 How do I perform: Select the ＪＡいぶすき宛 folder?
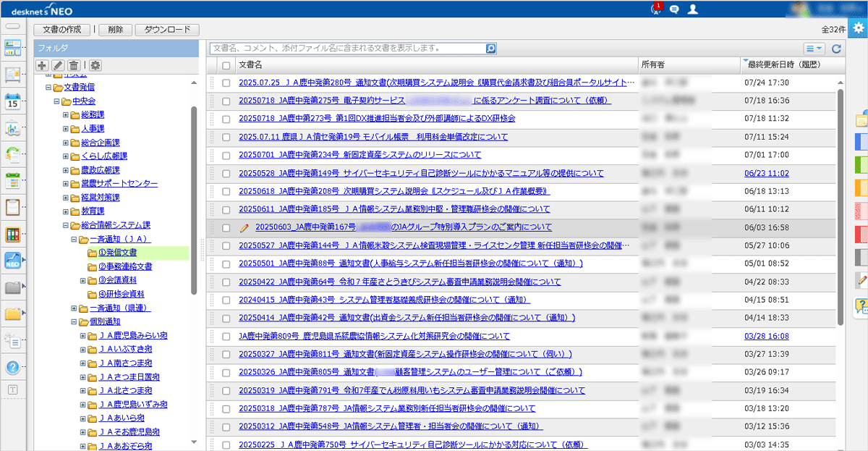click(125, 349)
